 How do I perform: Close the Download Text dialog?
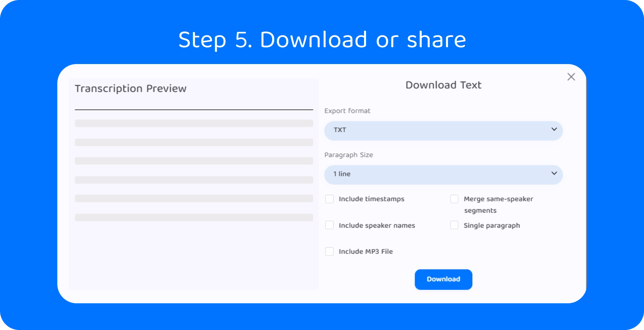pyautogui.click(x=571, y=77)
